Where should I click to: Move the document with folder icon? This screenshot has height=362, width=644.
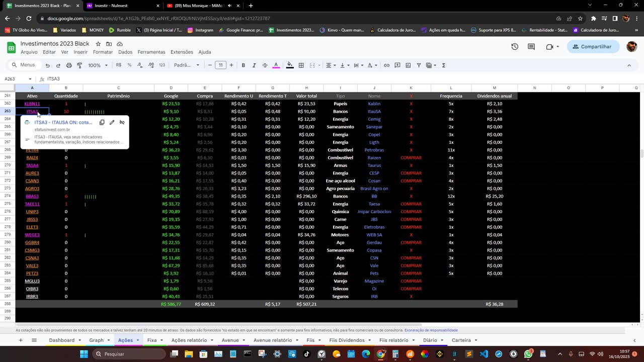pyautogui.click(x=109, y=44)
